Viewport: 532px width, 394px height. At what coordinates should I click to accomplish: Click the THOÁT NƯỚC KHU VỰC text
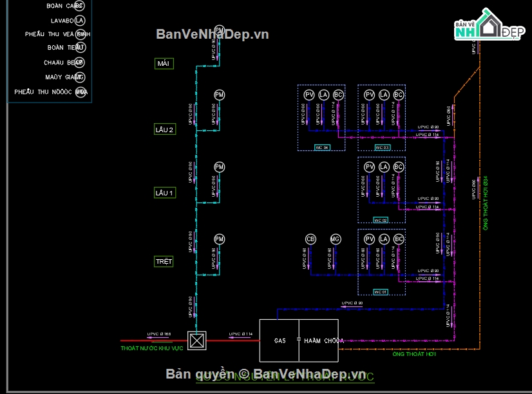[x=152, y=348]
